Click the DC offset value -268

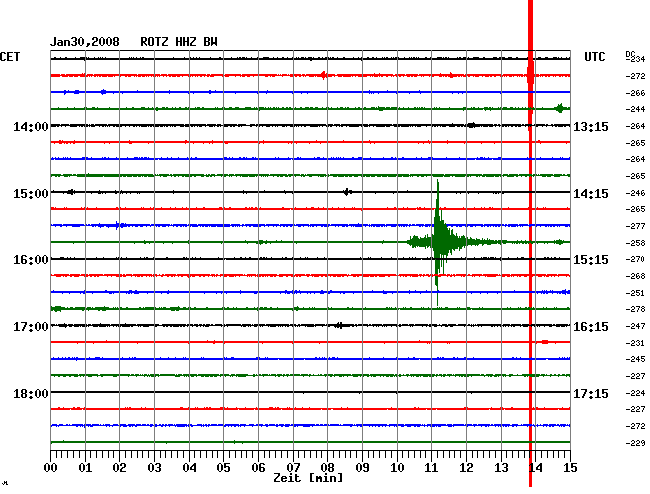click(x=635, y=276)
